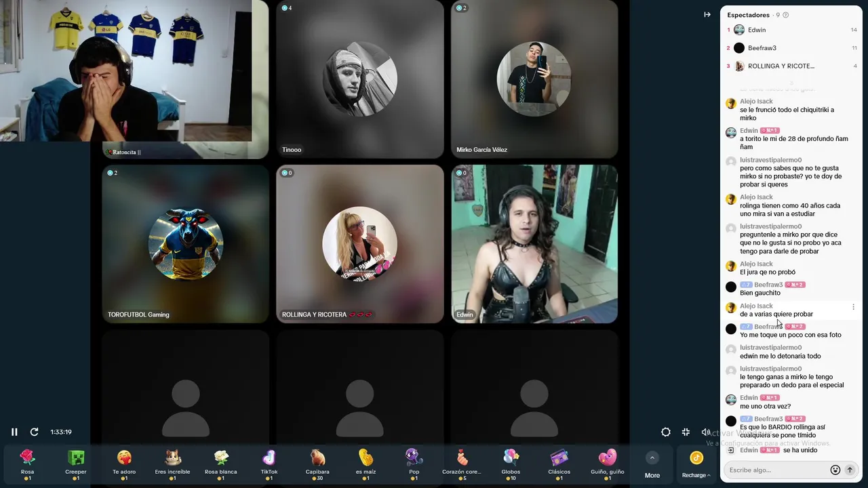Screen dimensions: 868x488
Task: Send the Guiño, guiño heart gift
Action: pyautogui.click(x=608, y=464)
